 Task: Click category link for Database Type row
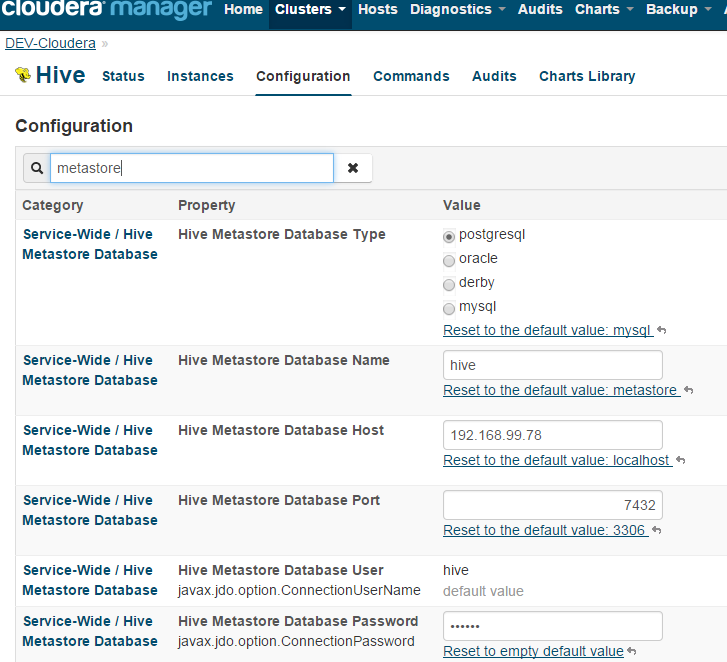coord(90,244)
